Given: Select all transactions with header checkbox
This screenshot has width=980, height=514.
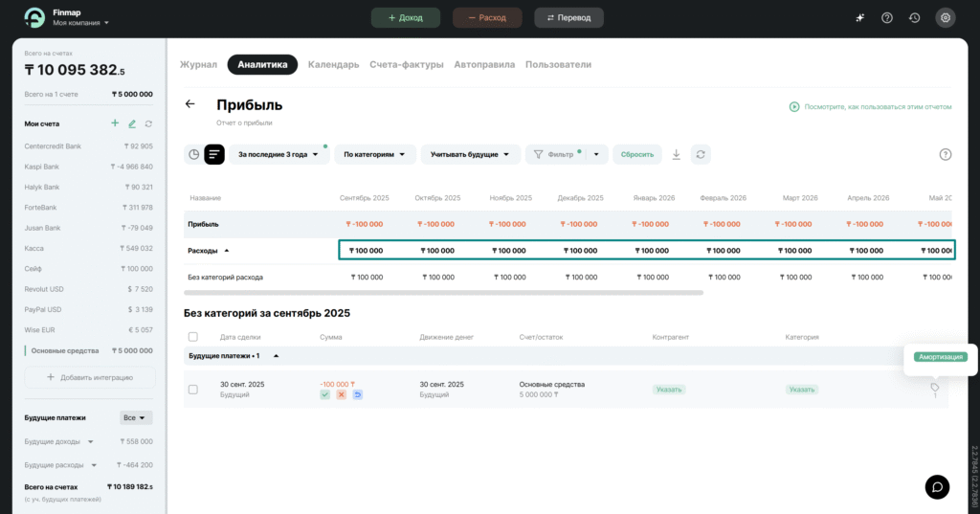Looking at the screenshot, I should [193, 337].
